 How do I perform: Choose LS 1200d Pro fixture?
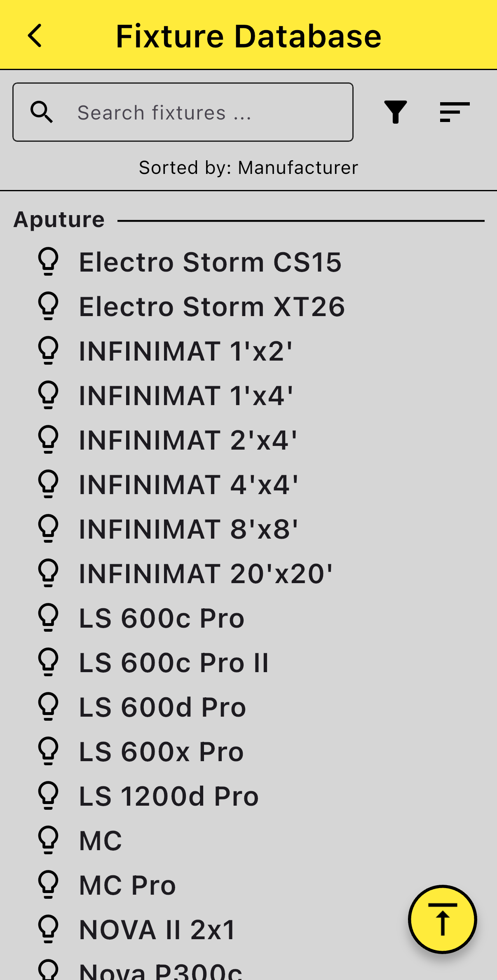[248, 796]
